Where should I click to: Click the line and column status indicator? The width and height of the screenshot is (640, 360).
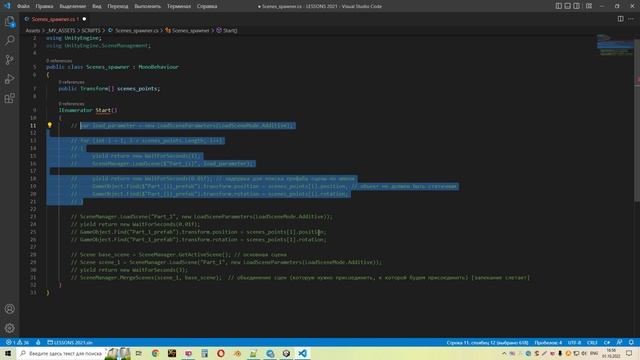click(487, 342)
